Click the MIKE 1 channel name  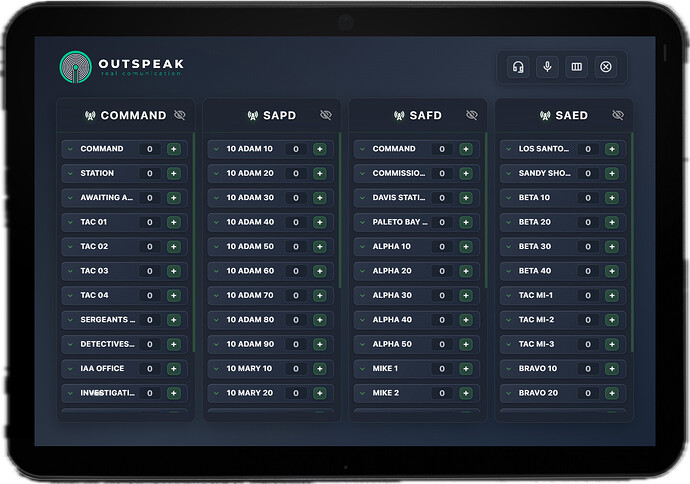(x=386, y=369)
